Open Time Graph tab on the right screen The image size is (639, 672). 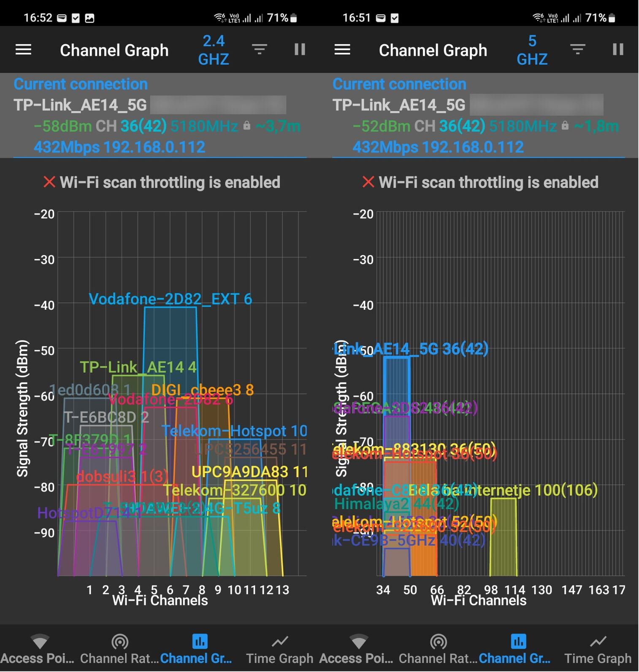598,649
